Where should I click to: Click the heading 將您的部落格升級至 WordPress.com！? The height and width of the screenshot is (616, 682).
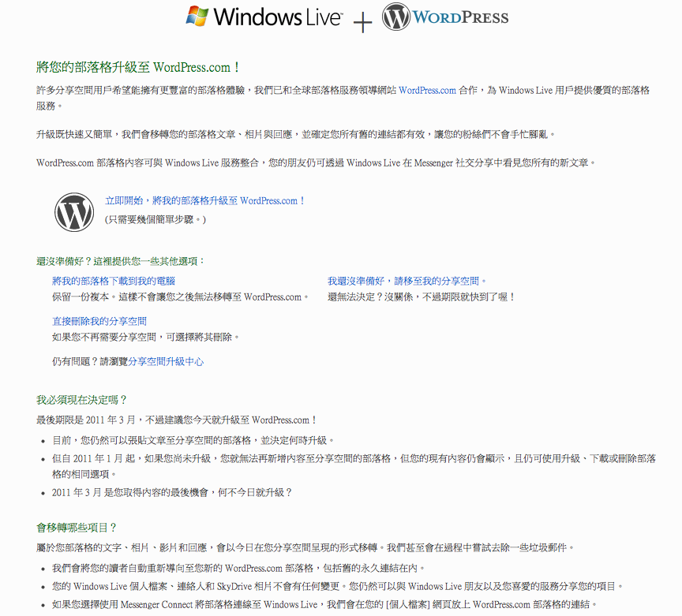coord(138,67)
